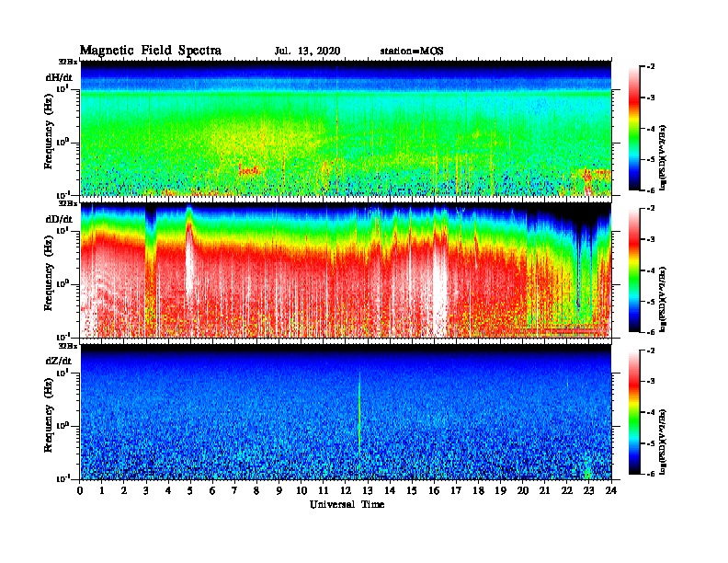Click the dD/dt panel label

coord(59,219)
